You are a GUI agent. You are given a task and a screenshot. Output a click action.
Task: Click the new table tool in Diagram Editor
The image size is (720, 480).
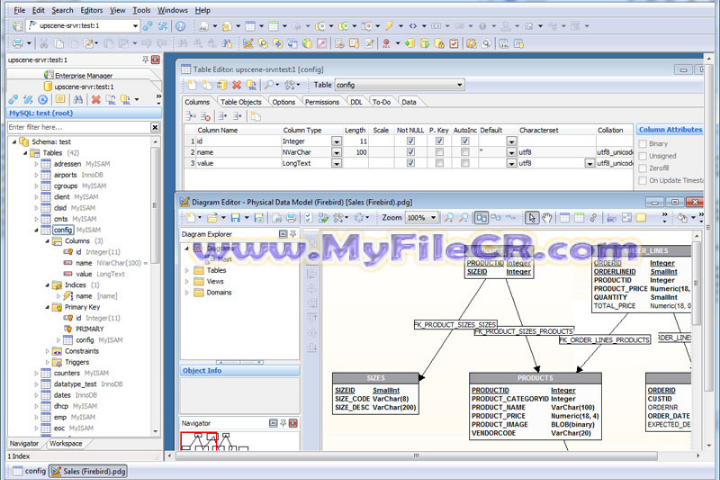[564, 218]
